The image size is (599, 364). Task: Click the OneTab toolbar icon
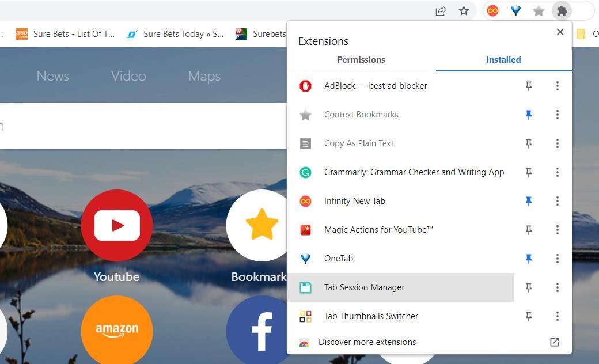tap(515, 10)
